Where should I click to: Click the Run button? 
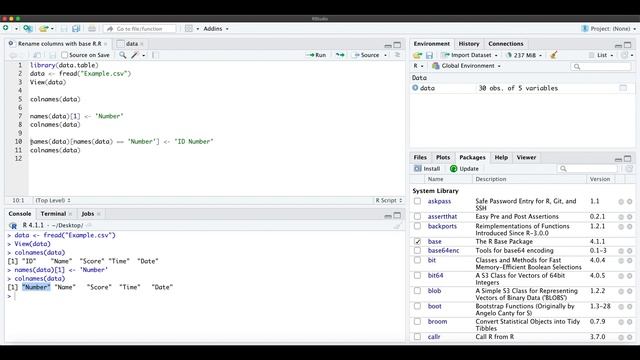point(316,55)
